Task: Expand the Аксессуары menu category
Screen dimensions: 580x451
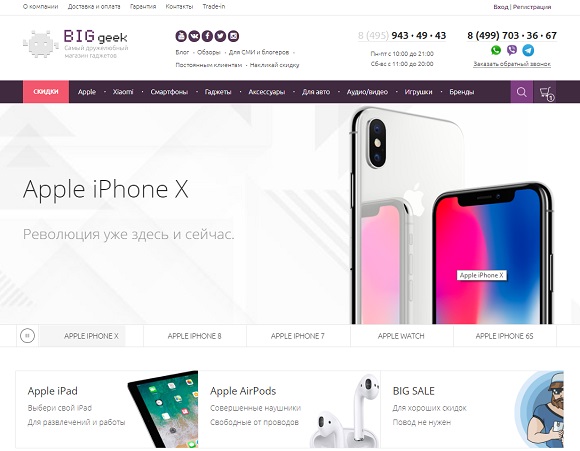Action: pos(267,92)
